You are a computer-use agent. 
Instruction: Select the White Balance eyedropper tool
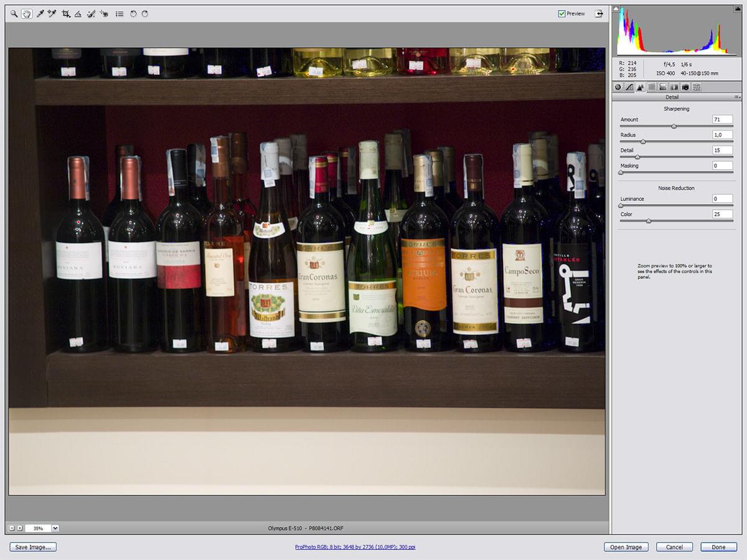[40, 14]
